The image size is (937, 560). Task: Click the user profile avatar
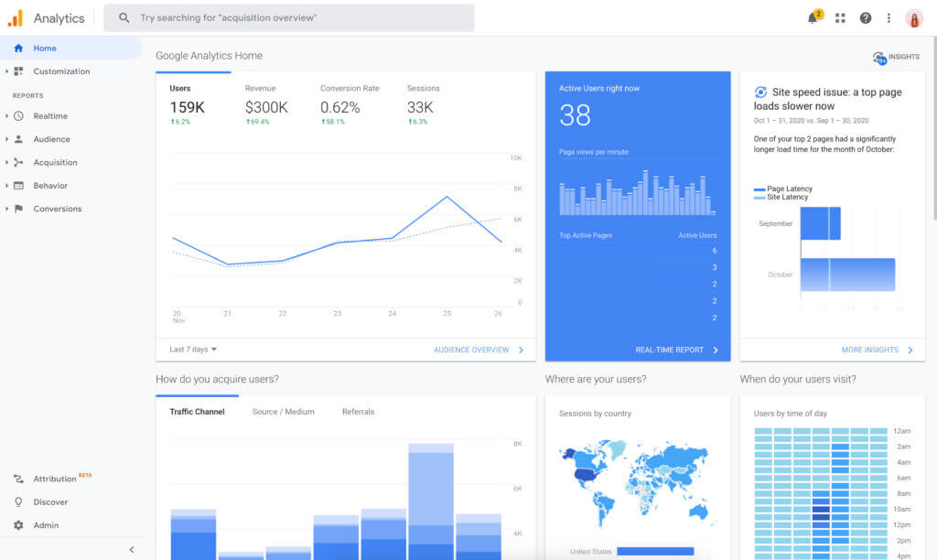click(x=914, y=18)
